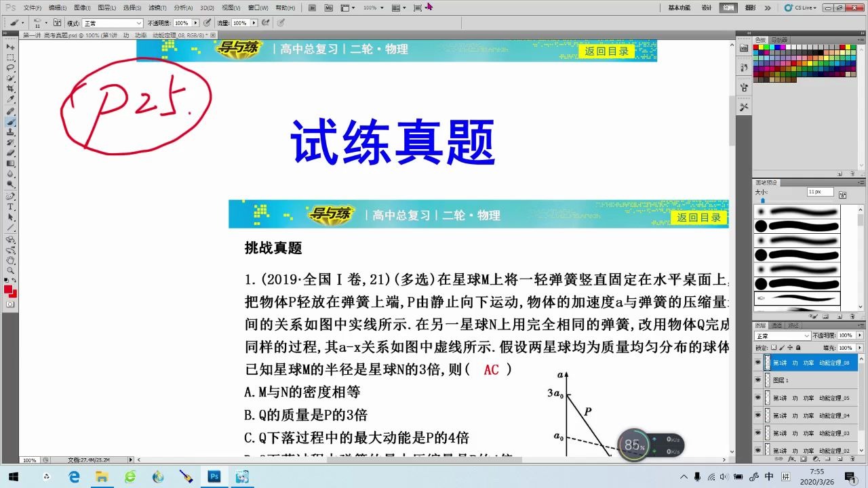This screenshot has height=488, width=868.
Task: Adjust the brush size slider handle
Action: (x=763, y=201)
